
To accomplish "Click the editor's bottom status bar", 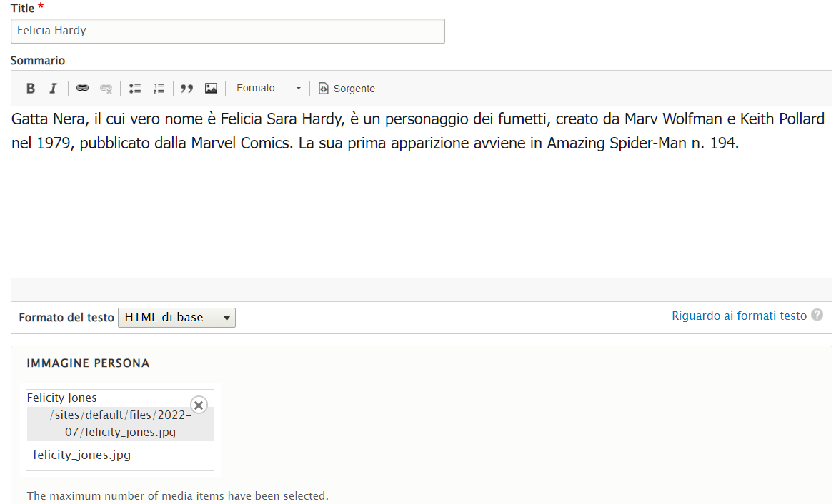I will click(421, 290).
